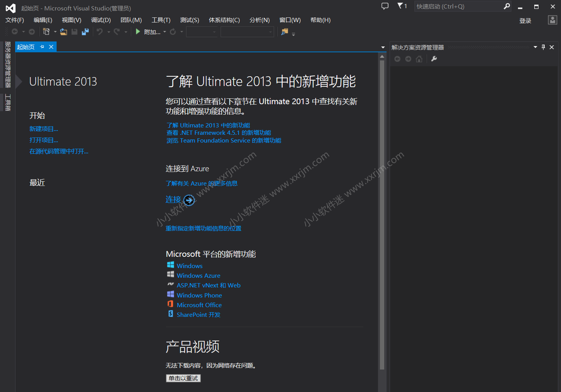Screen dimensions: 561x392
Task: Open the 帮助(H) menu
Action: pos(321,20)
